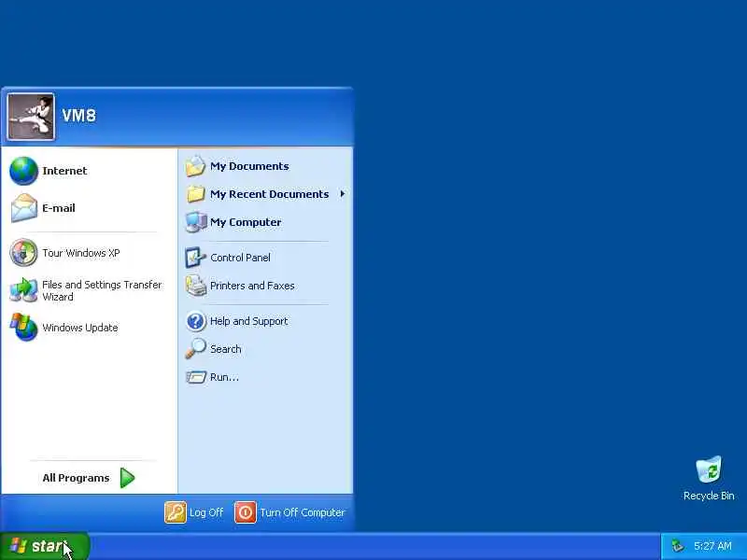Screen dimensions: 747x560
Task: Select the Run... menu label
Action: pyautogui.click(x=224, y=377)
